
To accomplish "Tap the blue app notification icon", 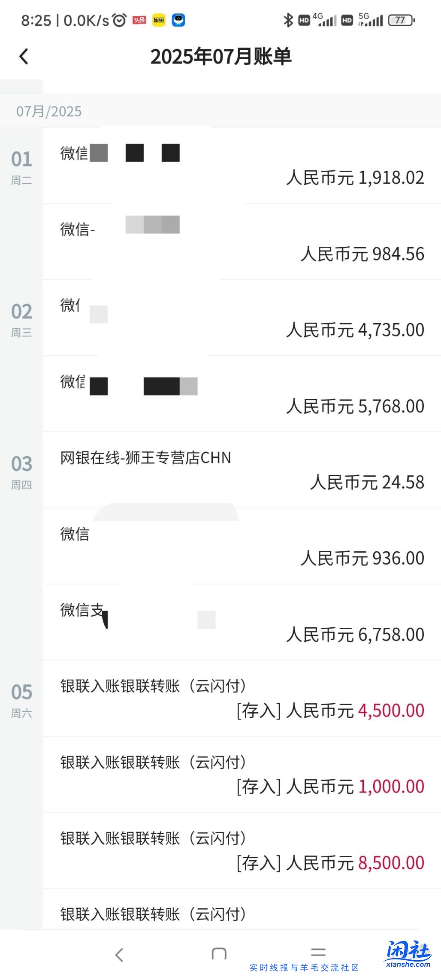I will pos(178,20).
